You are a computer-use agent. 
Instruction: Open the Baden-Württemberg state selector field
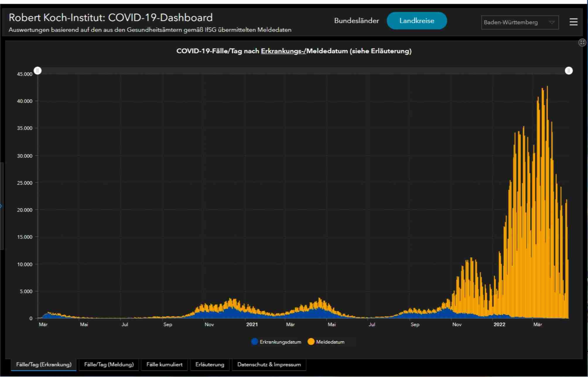511,23
